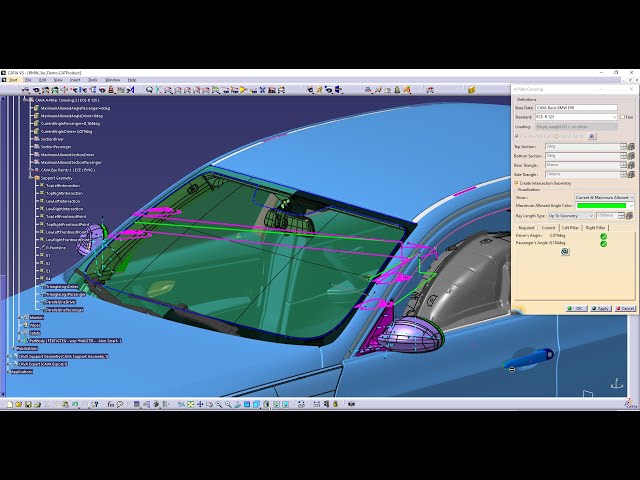Open the dropdown arrow next to green color
640x480 pixels.
[631, 206]
